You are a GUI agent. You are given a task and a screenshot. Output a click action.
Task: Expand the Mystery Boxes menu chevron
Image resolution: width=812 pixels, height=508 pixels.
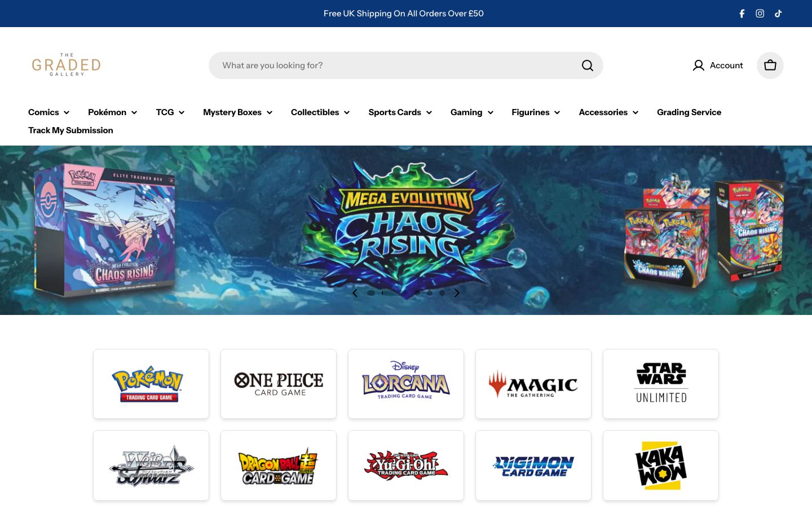click(x=270, y=113)
